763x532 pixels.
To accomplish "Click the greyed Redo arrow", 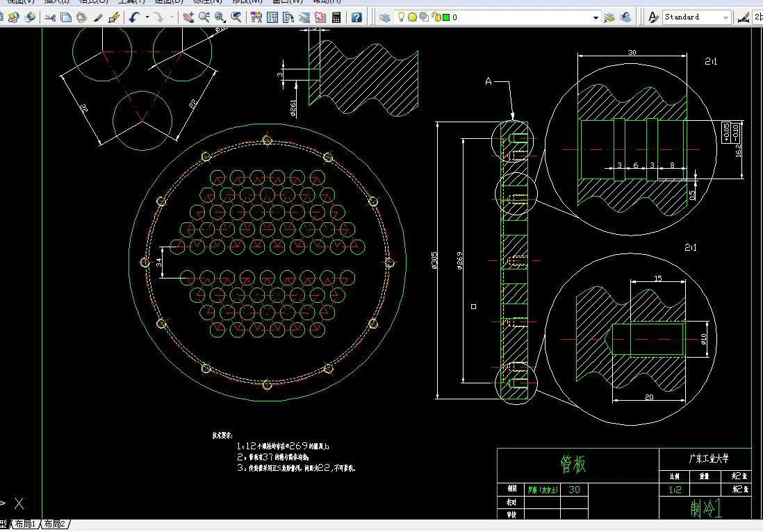I will (158, 17).
